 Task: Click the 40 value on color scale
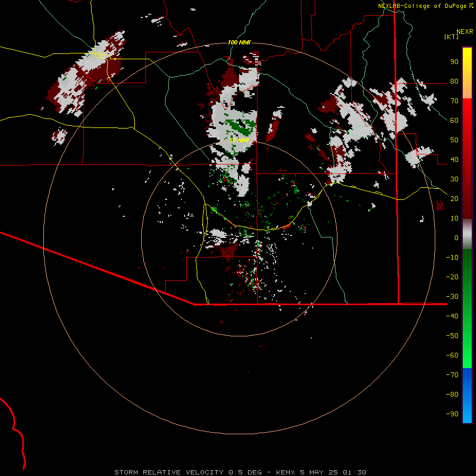pos(454,160)
